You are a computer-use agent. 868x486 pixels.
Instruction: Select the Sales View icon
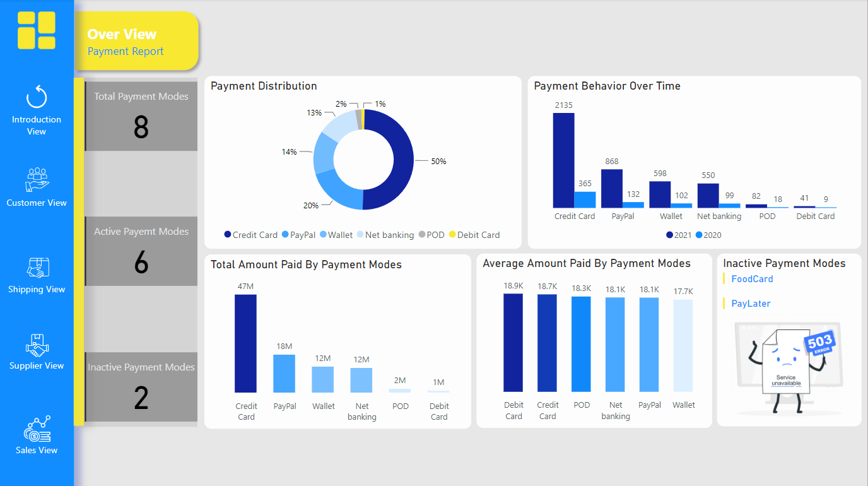tap(37, 428)
